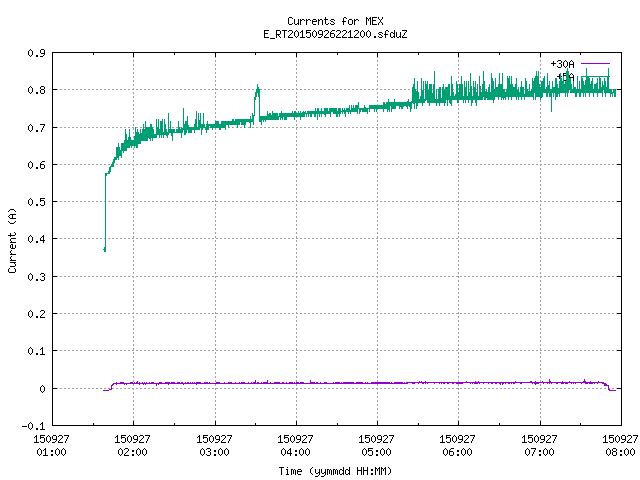Image resolution: width=640 pixels, height=480 pixels.
Task: Click the 'Current (A)' y-axis label
Action: point(12,240)
